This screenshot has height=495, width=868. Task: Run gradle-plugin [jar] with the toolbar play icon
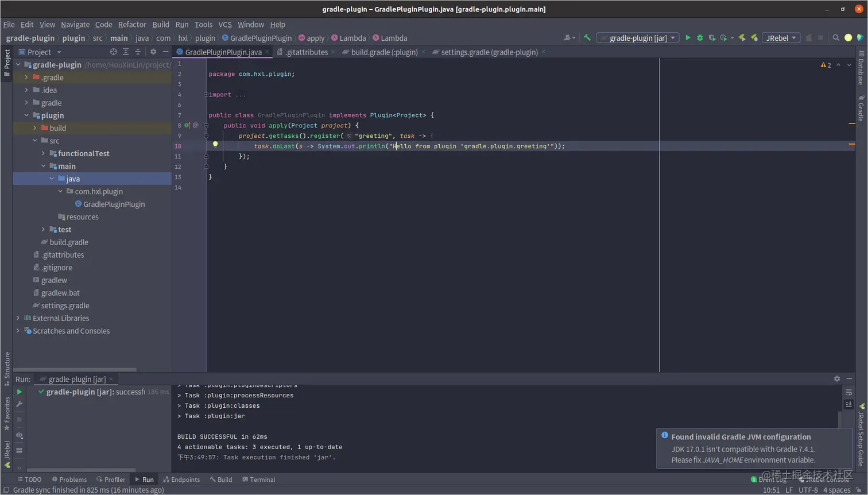click(x=688, y=38)
